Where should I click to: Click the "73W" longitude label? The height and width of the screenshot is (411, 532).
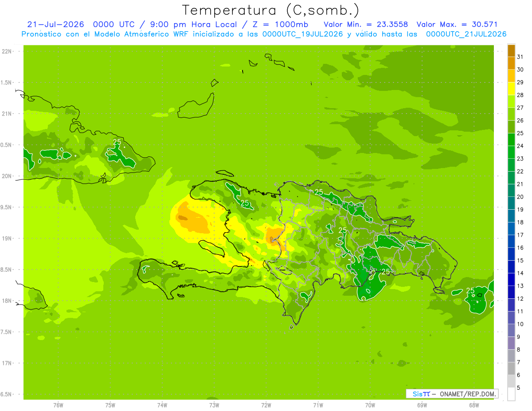pos(214,405)
